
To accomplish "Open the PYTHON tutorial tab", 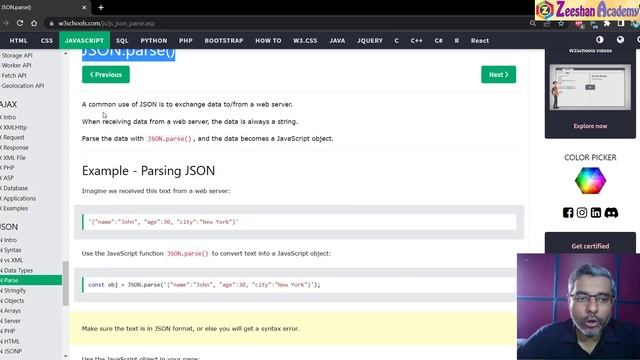I will (x=154, y=40).
